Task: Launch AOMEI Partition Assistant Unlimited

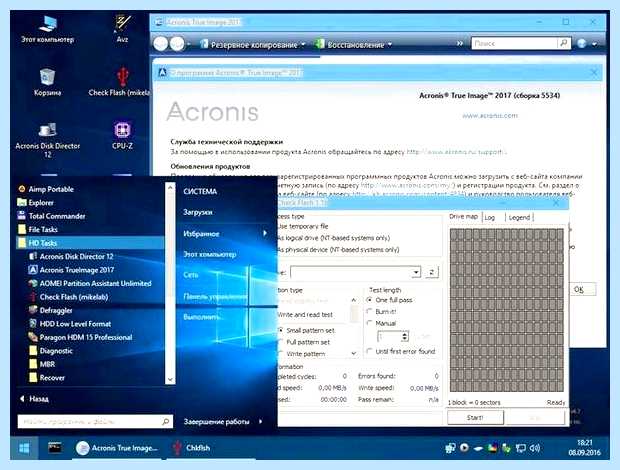Action: (90, 283)
